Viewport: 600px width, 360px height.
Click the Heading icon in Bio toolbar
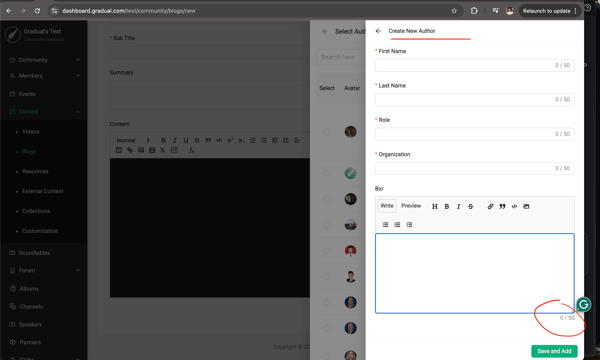(x=435, y=207)
